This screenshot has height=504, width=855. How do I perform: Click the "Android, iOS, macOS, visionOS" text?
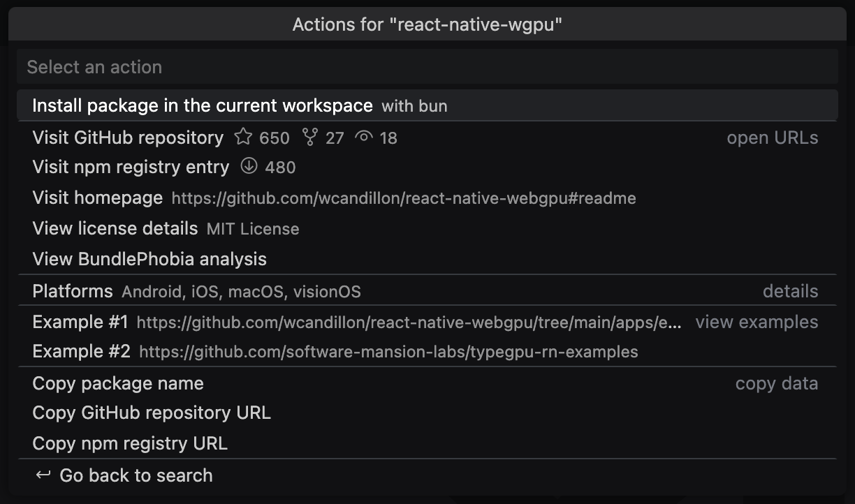[x=241, y=292]
